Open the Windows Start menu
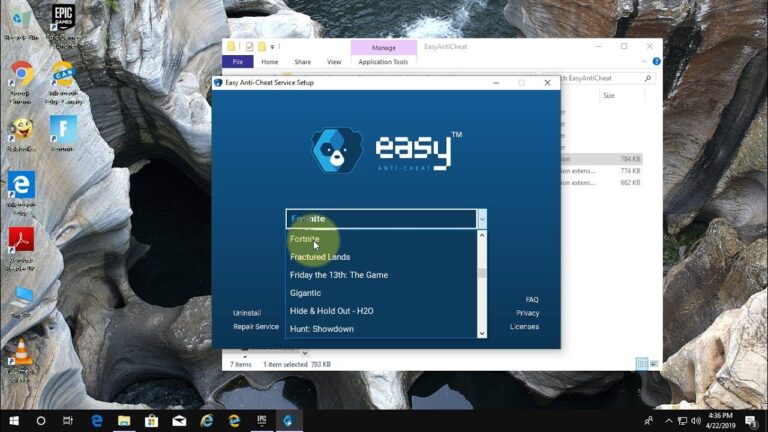 pos(14,421)
